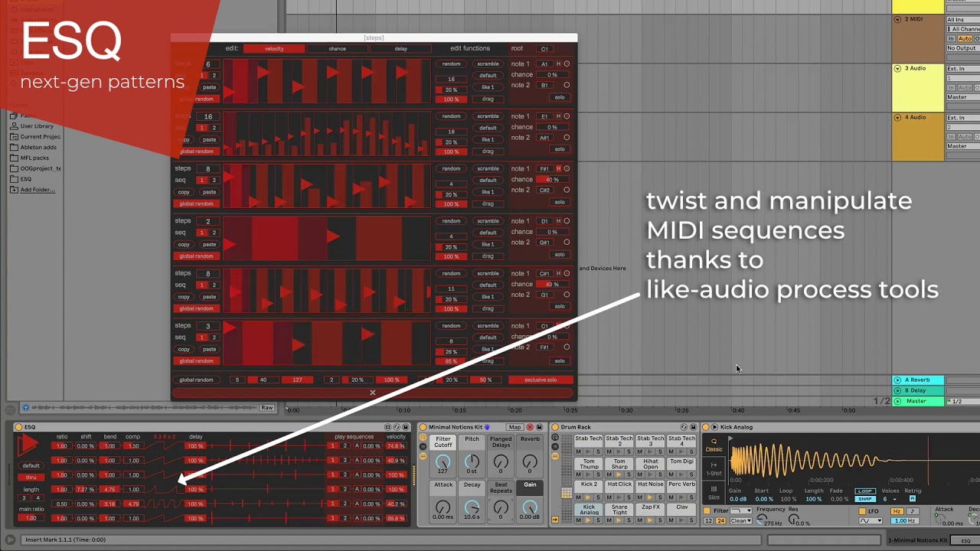Screen dimensions: 980x551
Task: Select chance edit tab in steps window
Action: 338,48
